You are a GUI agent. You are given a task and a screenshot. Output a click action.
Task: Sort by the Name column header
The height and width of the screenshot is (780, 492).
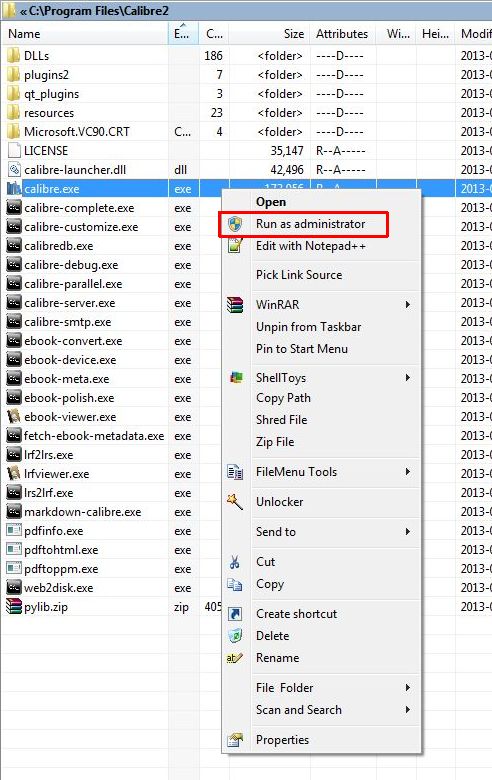click(85, 34)
